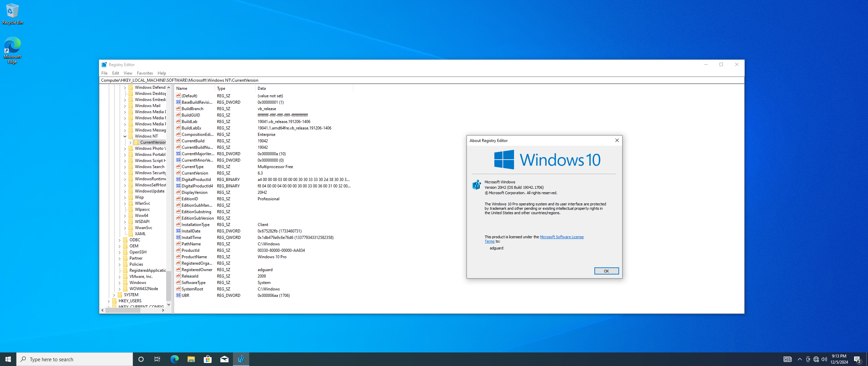Open Microsoft Store from the taskbar
The height and width of the screenshot is (366, 868).
point(208,359)
